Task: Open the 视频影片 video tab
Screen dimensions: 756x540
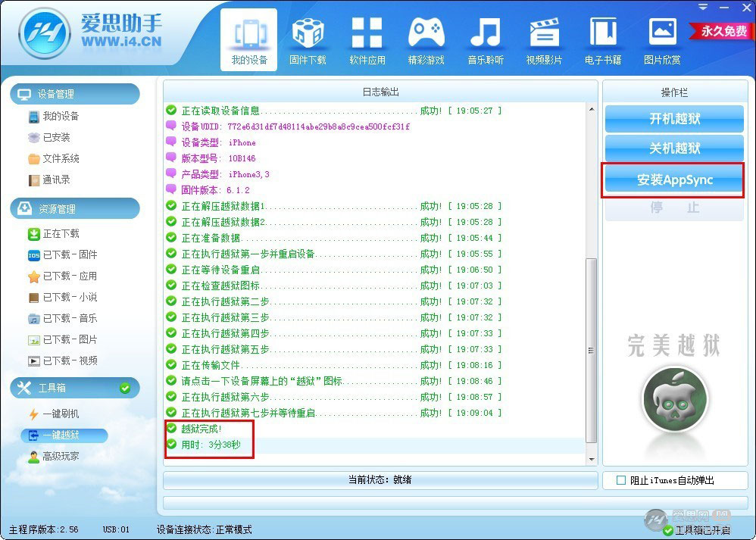Action: 544,40
